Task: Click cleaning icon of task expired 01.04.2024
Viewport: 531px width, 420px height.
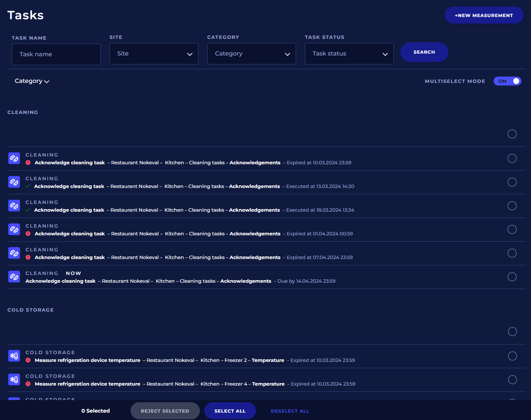Action: [x=14, y=229]
